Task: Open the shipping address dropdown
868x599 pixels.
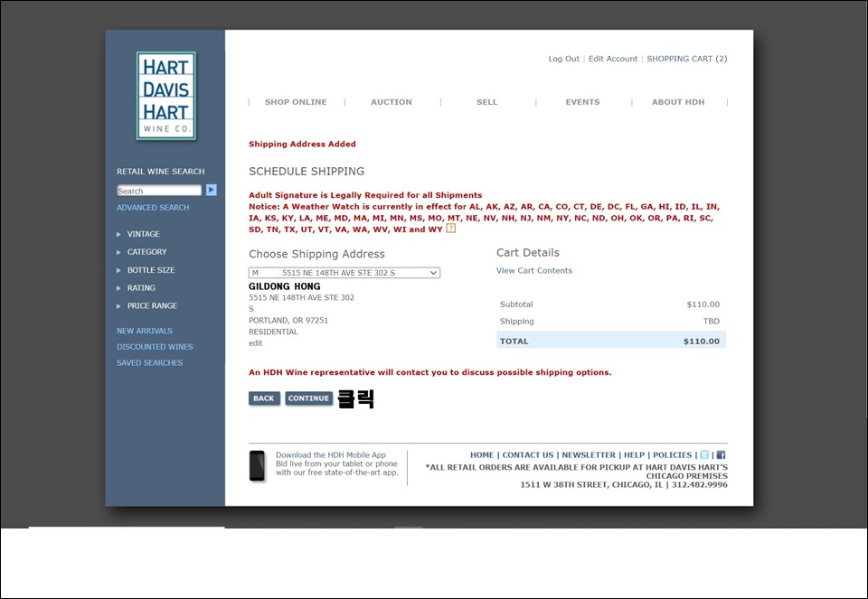Action: coord(344,273)
